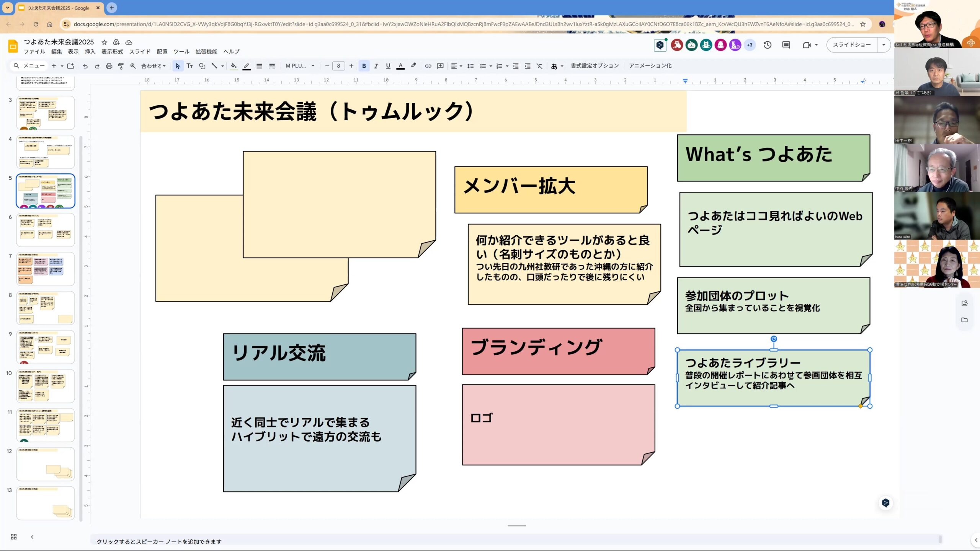Open version history clock icon

(767, 45)
